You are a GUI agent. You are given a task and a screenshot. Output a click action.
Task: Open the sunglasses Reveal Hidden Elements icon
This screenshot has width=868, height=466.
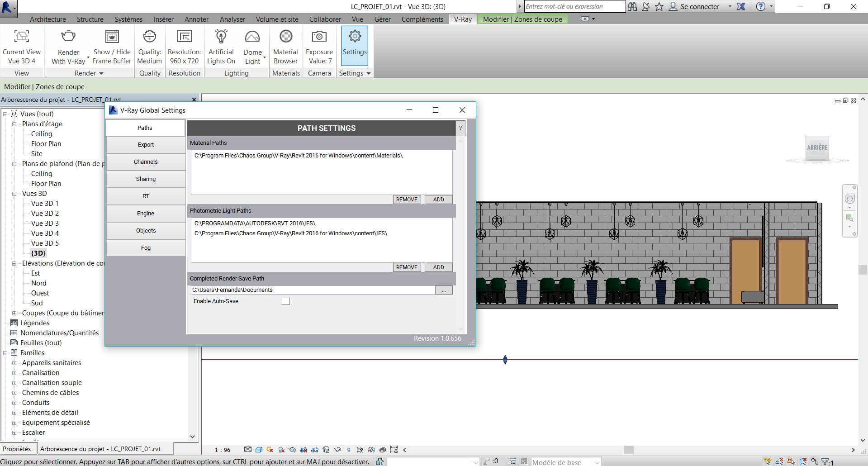pos(337,450)
